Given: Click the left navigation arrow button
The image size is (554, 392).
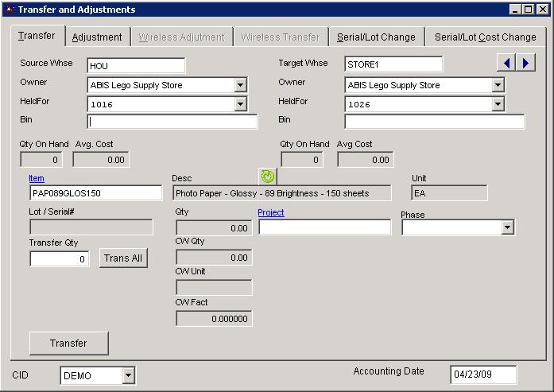Looking at the screenshot, I should [x=506, y=63].
